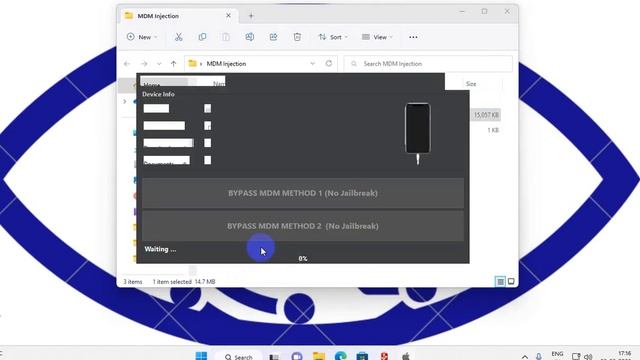Expand the address bar history chevron
This screenshot has width=640, height=360.
(313, 63)
